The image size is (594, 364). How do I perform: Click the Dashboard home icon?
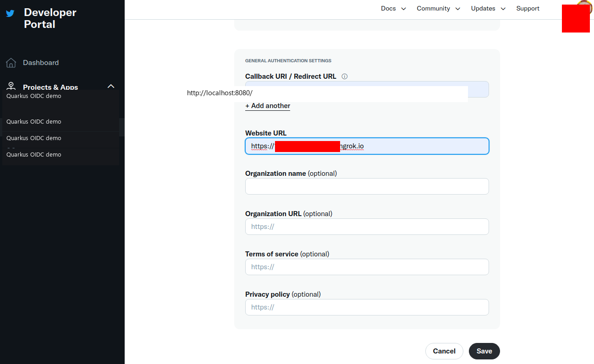tap(11, 63)
